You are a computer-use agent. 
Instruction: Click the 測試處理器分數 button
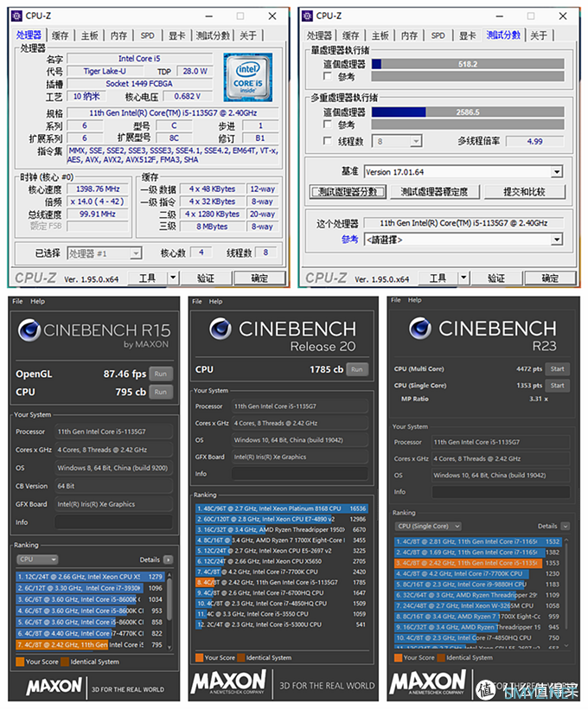tap(348, 191)
